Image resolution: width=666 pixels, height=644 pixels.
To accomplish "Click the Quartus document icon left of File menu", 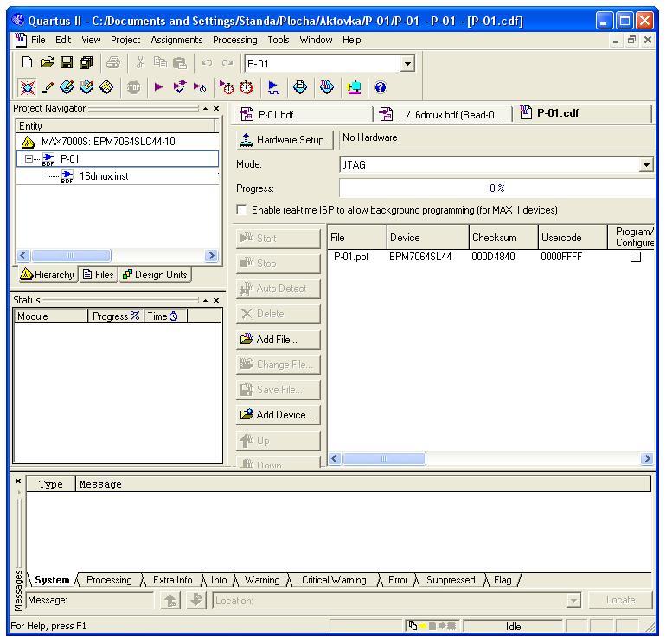I will (x=21, y=40).
